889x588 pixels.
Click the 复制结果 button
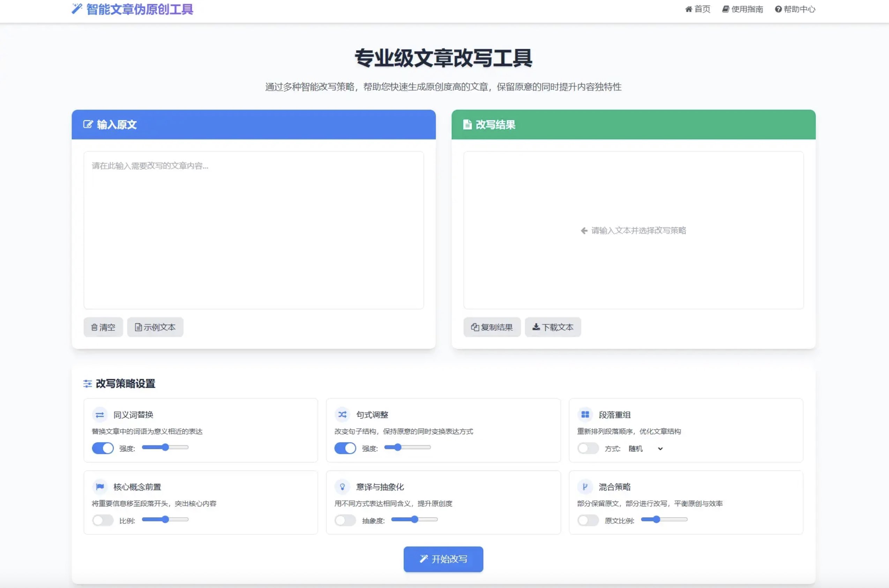[492, 327]
